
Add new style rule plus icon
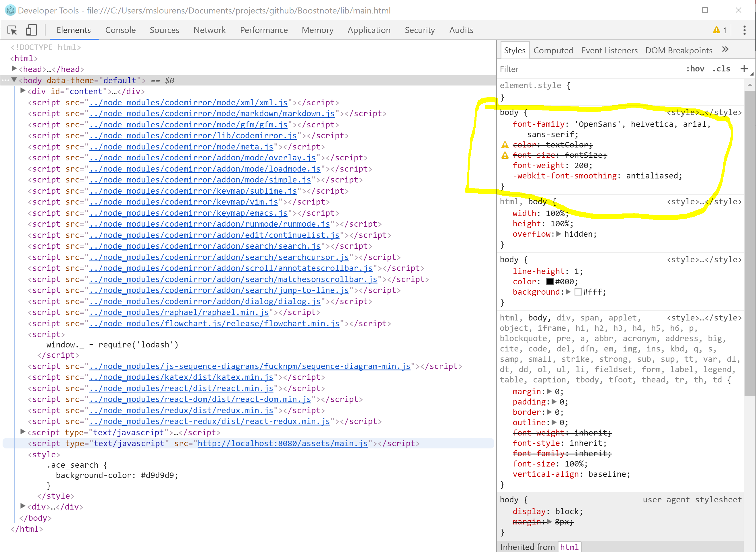pyautogui.click(x=744, y=69)
